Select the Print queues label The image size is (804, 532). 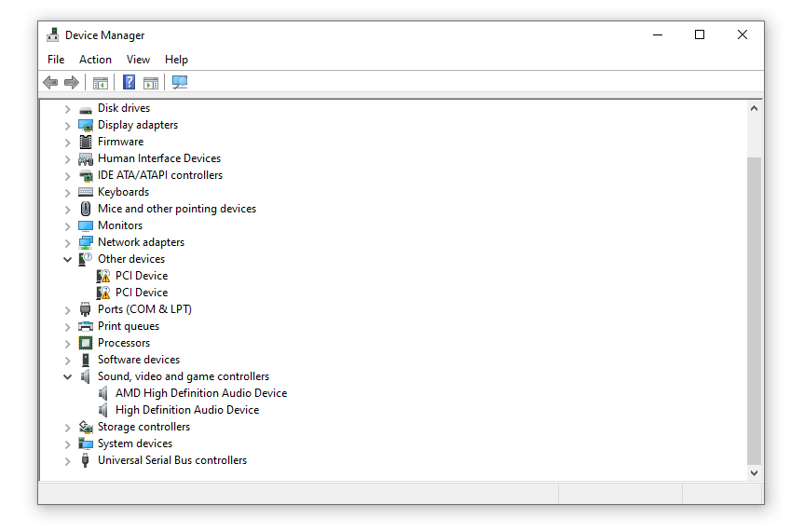(129, 326)
